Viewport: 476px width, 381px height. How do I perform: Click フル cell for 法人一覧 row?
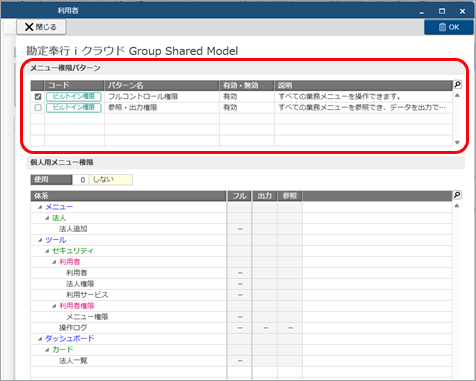(x=239, y=361)
